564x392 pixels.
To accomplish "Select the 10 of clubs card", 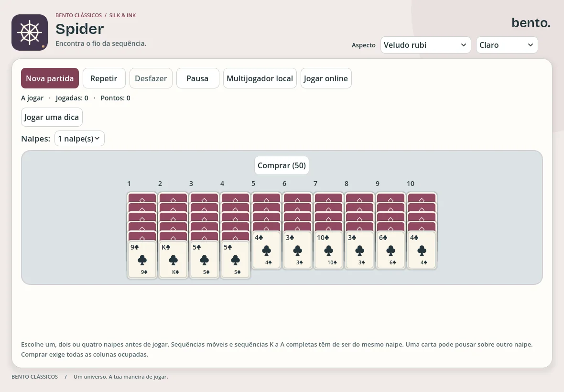I will pyautogui.click(x=328, y=250).
